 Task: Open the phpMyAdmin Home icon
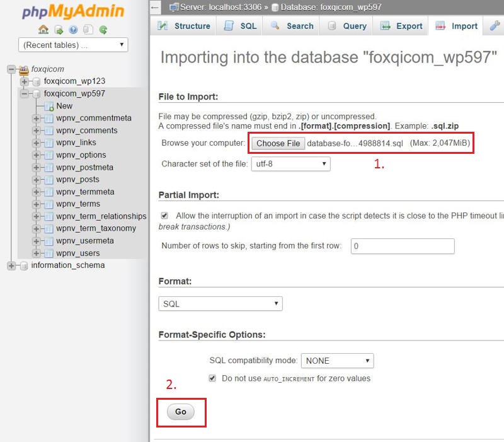(x=43, y=29)
